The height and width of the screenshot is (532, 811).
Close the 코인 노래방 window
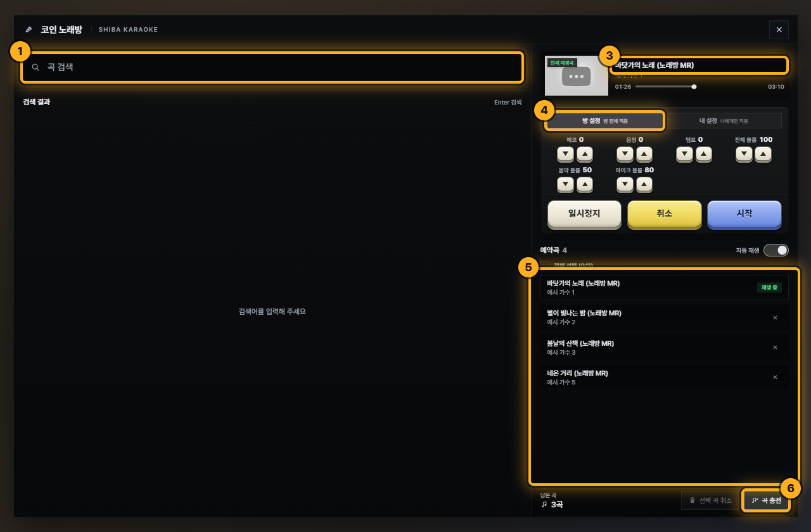tap(779, 30)
